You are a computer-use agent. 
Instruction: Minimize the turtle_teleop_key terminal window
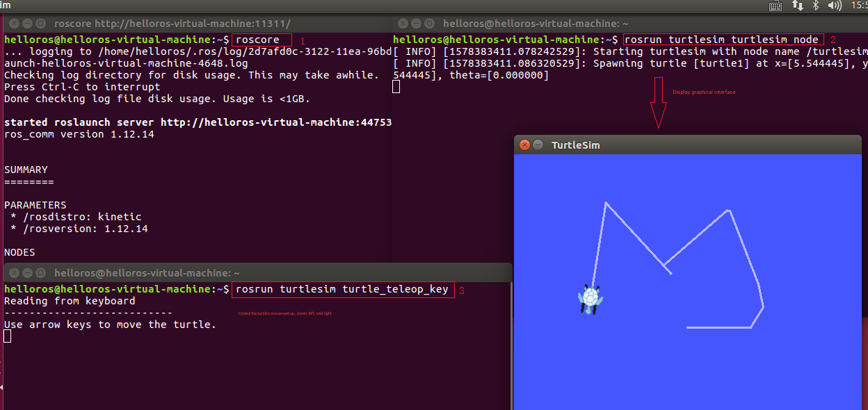pos(28,273)
